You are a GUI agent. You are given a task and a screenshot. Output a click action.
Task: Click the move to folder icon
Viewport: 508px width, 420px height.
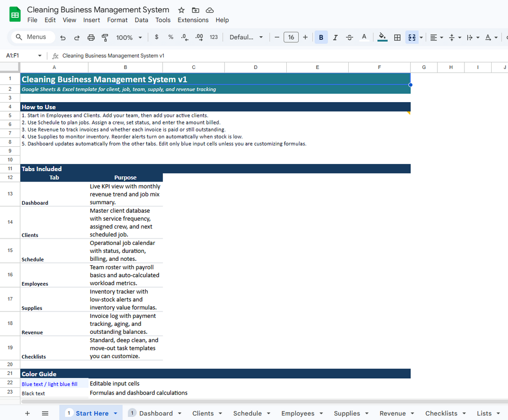tap(195, 10)
